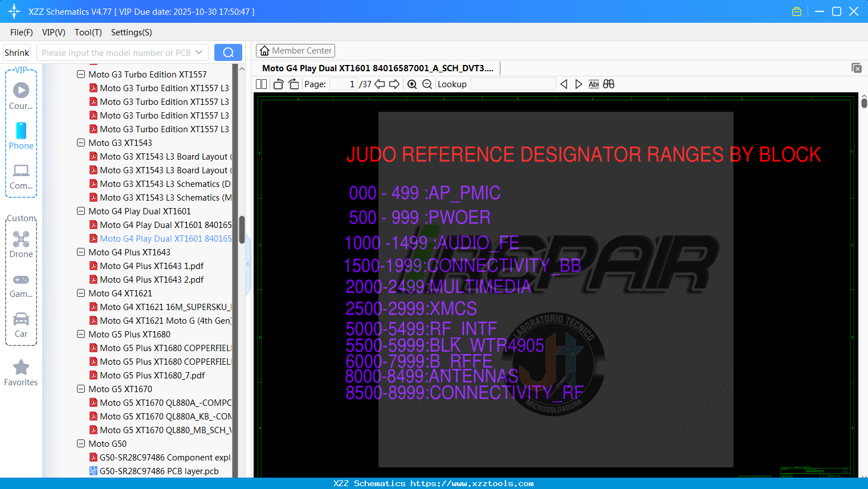Find next lookup match triangle
Screen dimensions: 868x489
tap(578, 84)
